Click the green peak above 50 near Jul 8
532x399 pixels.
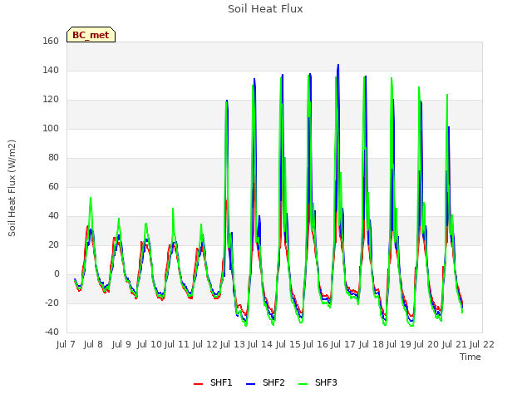(91, 198)
